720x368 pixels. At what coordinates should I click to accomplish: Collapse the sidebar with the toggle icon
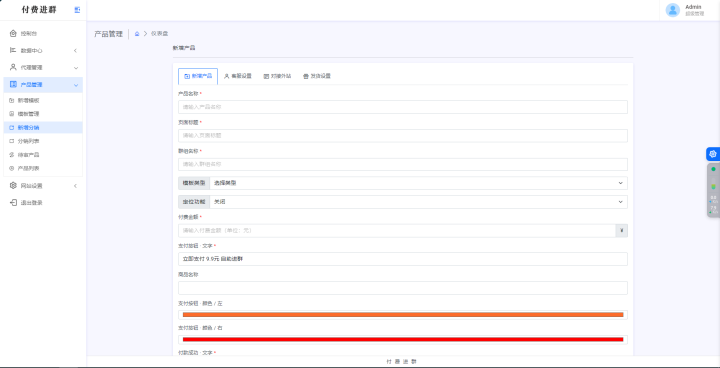point(77,10)
